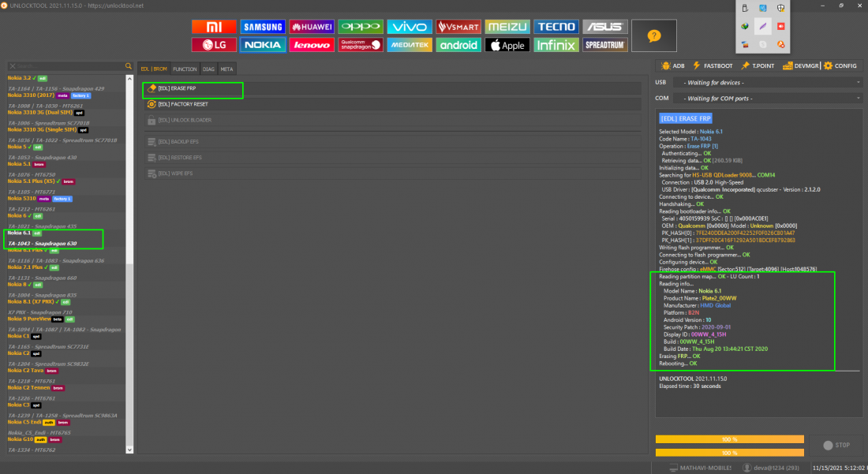Click model list scrollbar up arrow
This screenshot has height=474, width=868.
click(x=129, y=79)
